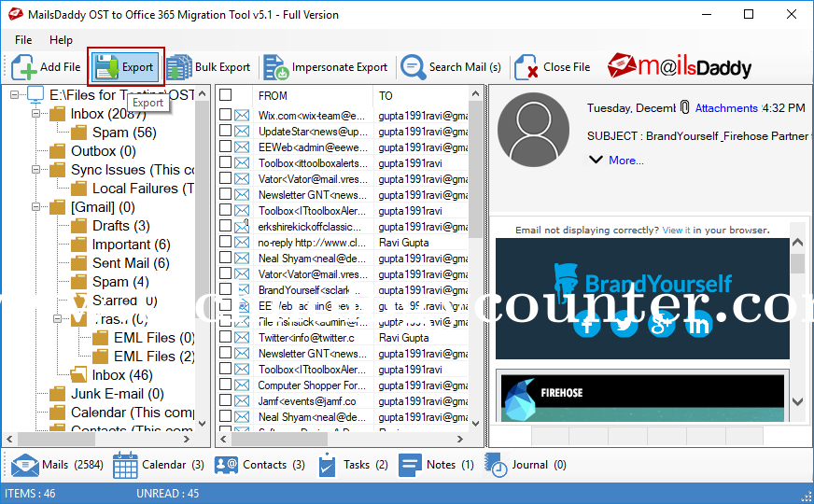The image size is (814, 504).
Task: Click View it in browser link
Action: (x=676, y=230)
